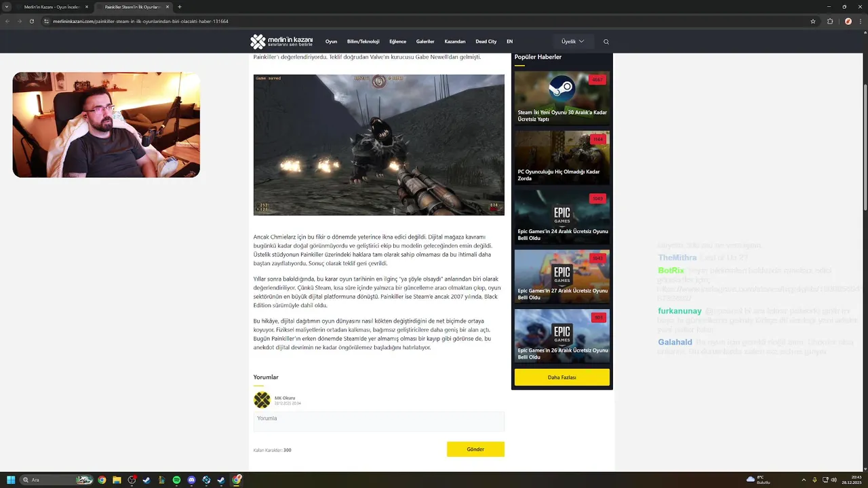Open Epic Games'in 27 Aralık news card
Image resolution: width=868 pixels, height=488 pixels.
(x=562, y=277)
